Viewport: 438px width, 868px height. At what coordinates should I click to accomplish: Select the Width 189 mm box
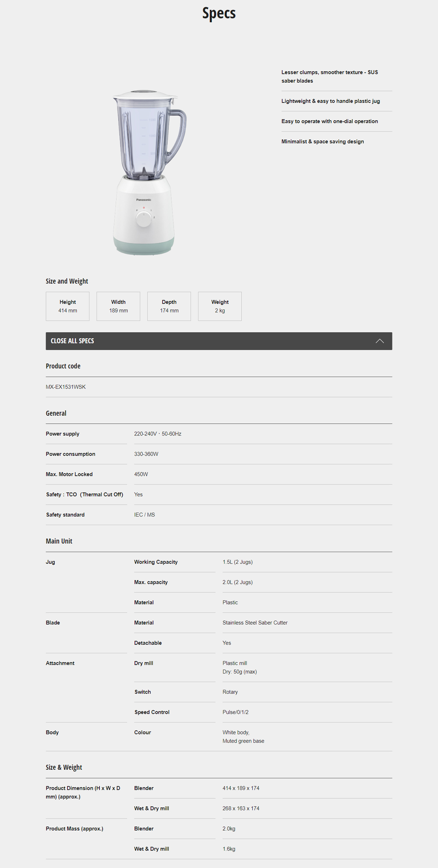[x=118, y=306]
